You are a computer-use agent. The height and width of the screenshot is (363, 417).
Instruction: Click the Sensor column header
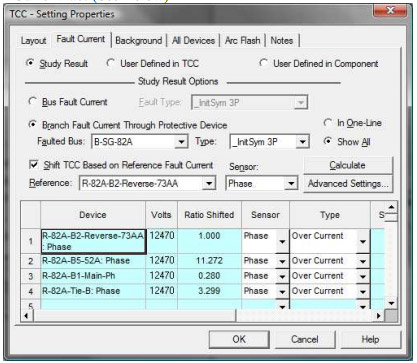[266, 215]
